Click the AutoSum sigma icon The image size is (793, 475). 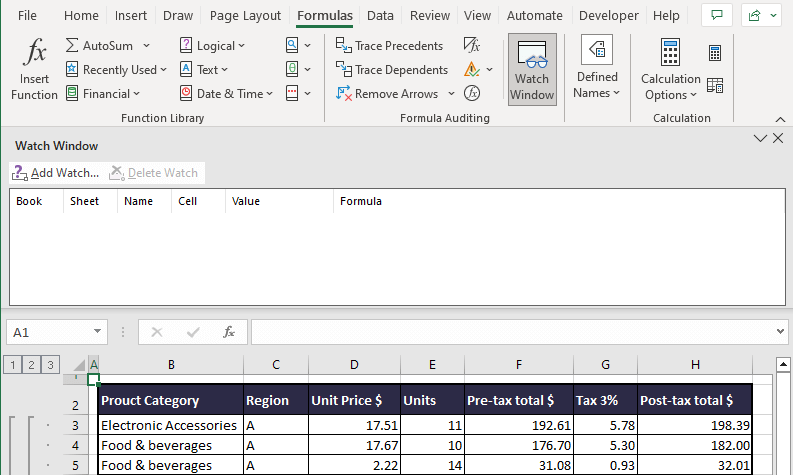(x=72, y=46)
